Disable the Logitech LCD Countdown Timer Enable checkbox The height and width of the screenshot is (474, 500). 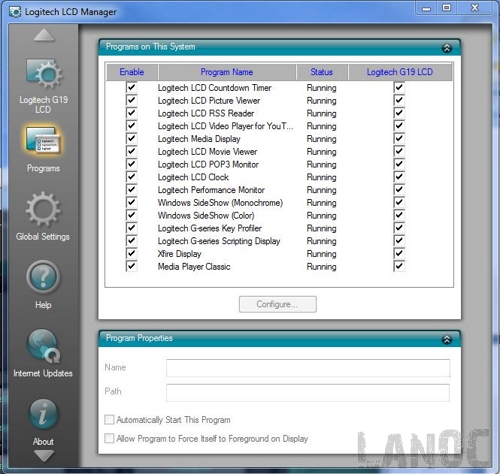131,88
